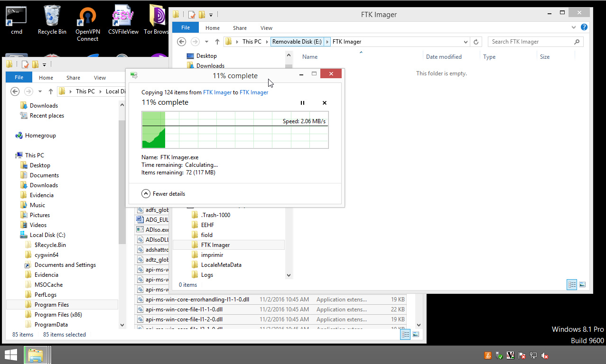Cancel the copy with the X button

(x=325, y=103)
